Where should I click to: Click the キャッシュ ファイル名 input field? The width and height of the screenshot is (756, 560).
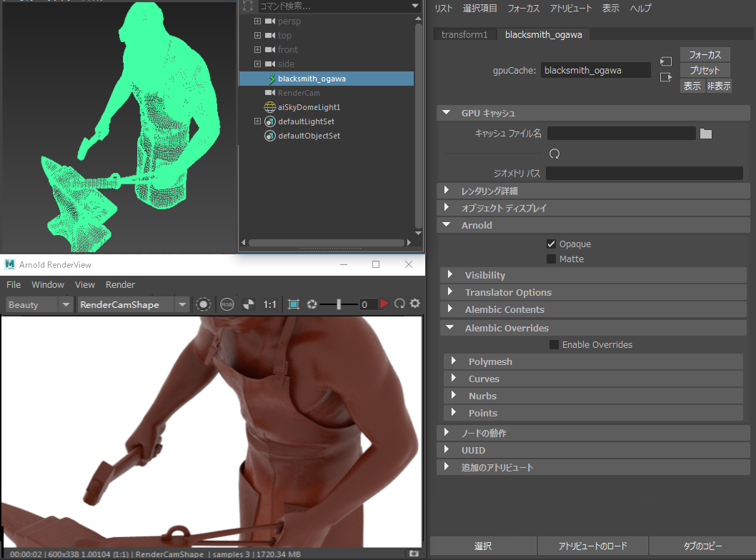(x=622, y=134)
